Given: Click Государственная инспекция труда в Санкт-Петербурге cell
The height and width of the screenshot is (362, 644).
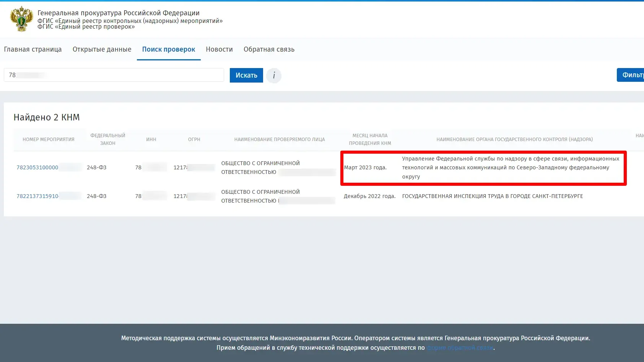Looking at the screenshot, I should pyautogui.click(x=493, y=196).
